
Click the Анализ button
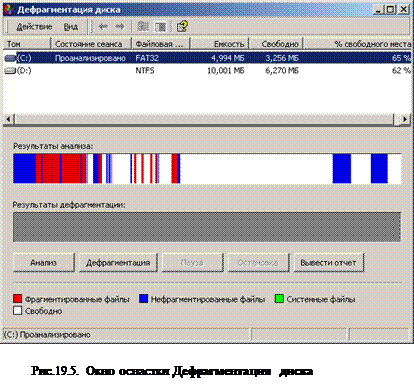43,263
